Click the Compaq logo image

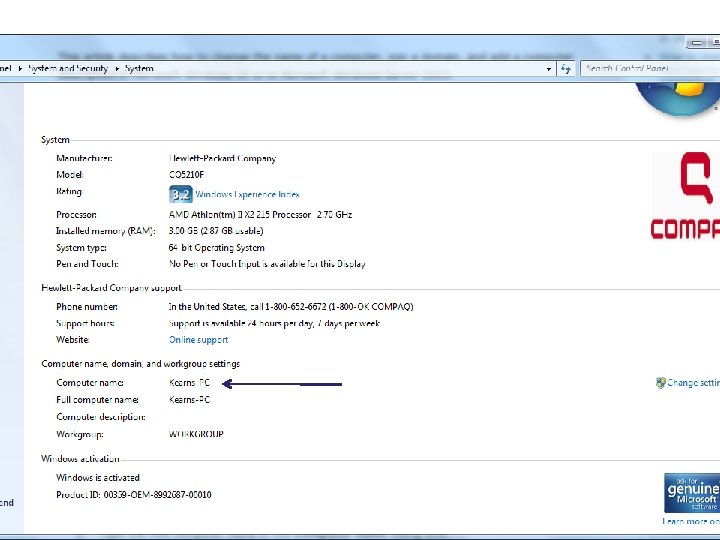click(685, 196)
